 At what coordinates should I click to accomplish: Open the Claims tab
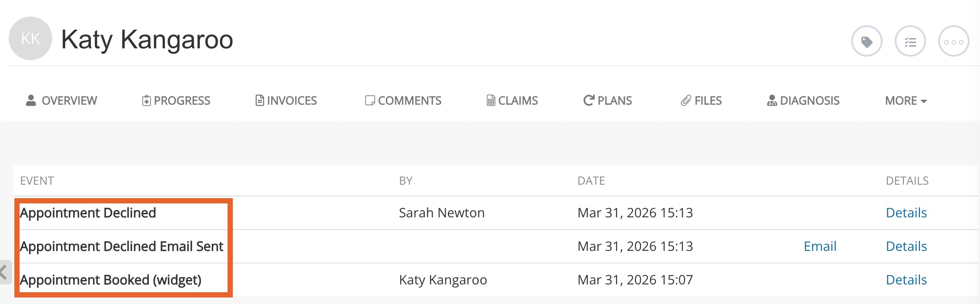pos(512,101)
